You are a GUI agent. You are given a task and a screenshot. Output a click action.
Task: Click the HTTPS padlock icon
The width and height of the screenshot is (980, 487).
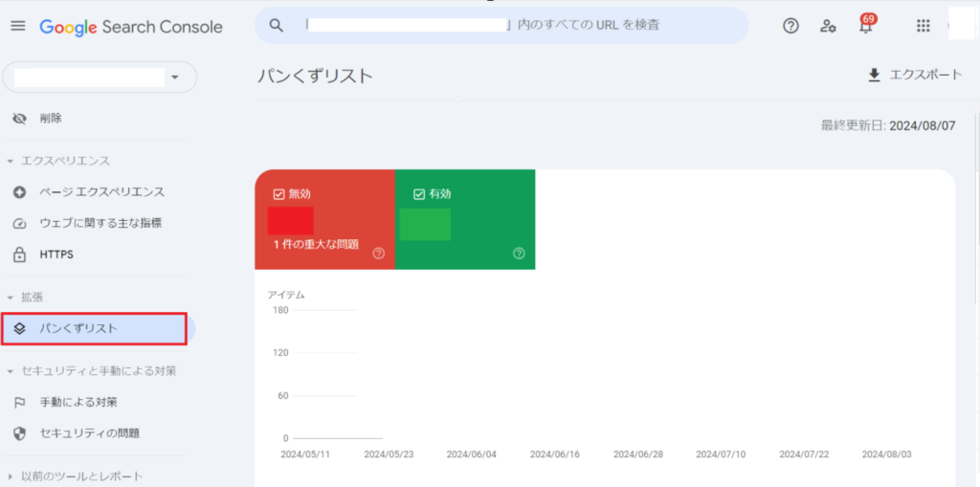pyautogui.click(x=19, y=255)
